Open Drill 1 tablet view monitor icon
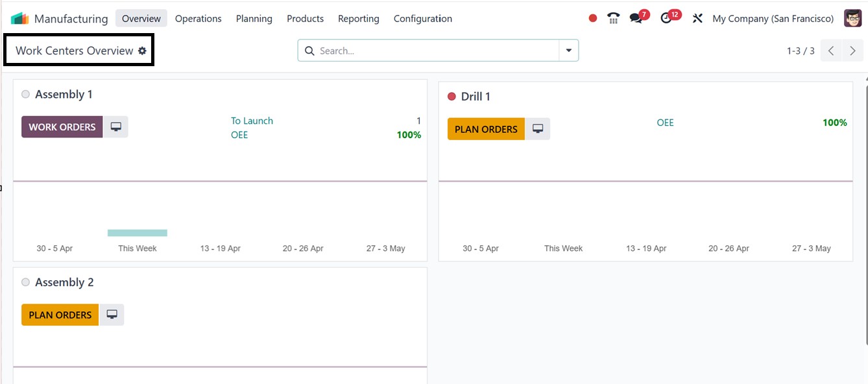The image size is (868, 384). click(x=538, y=129)
